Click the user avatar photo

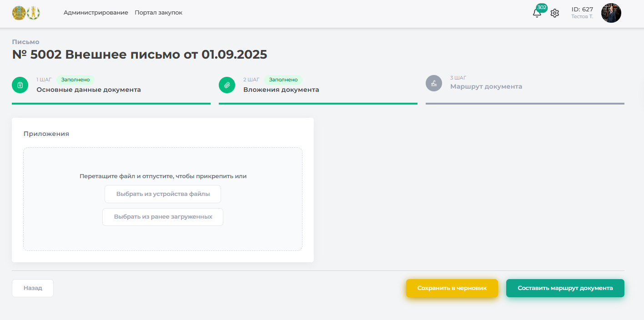pos(611,13)
